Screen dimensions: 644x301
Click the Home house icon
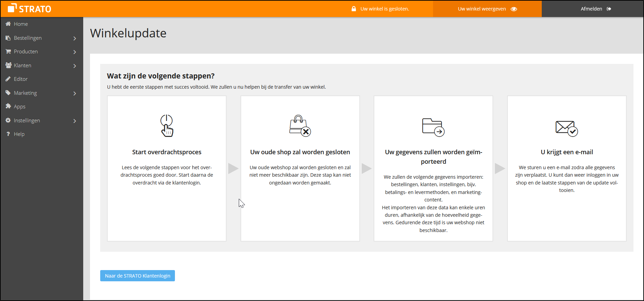point(8,24)
